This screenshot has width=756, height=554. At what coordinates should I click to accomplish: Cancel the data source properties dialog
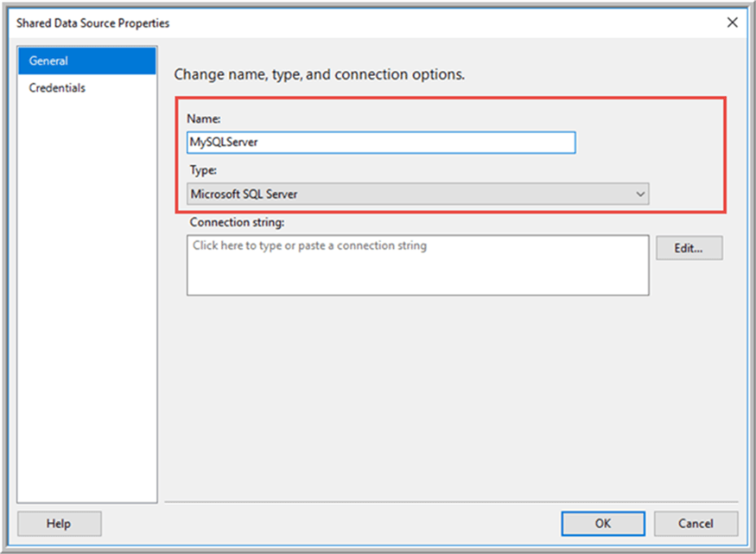(696, 524)
